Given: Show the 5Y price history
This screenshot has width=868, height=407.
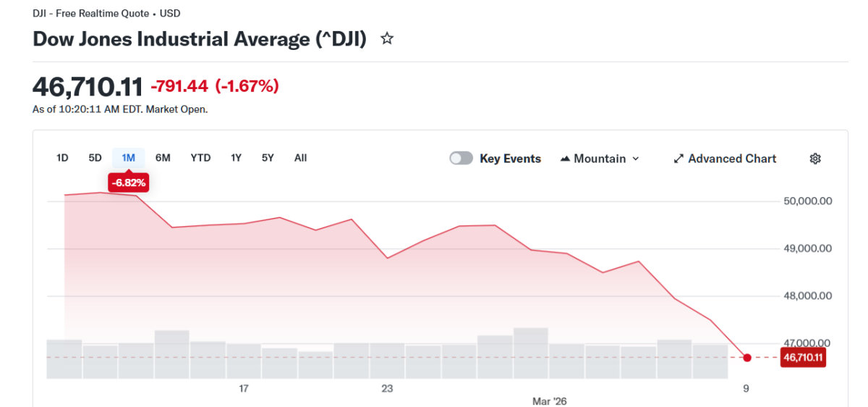Looking at the screenshot, I should click(x=268, y=158).
